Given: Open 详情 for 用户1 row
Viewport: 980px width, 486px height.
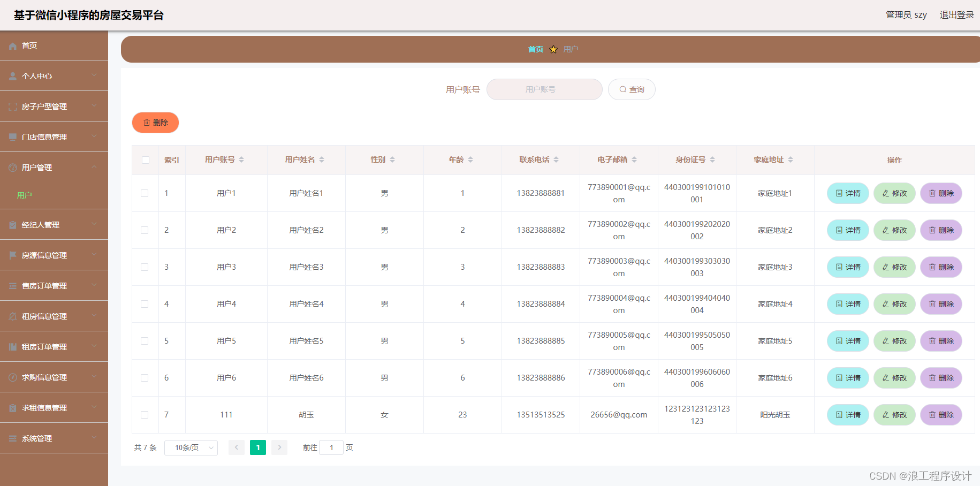Looking at the screenshot, I should 848,193.
